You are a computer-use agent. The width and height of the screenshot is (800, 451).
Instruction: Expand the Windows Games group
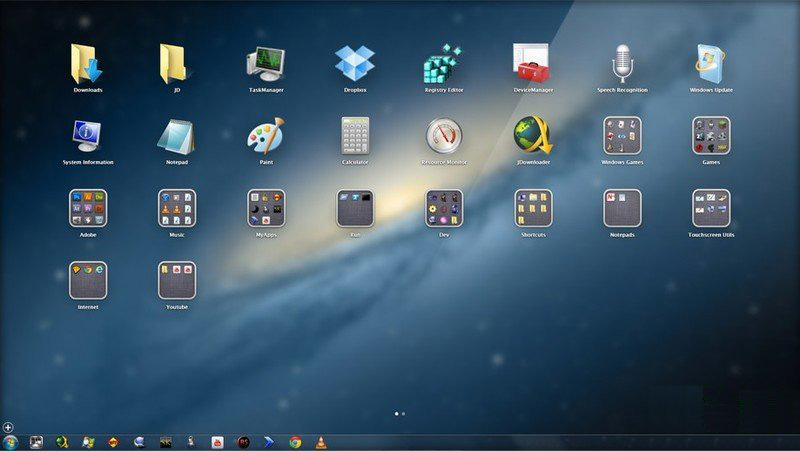click(x=622, y=136)
